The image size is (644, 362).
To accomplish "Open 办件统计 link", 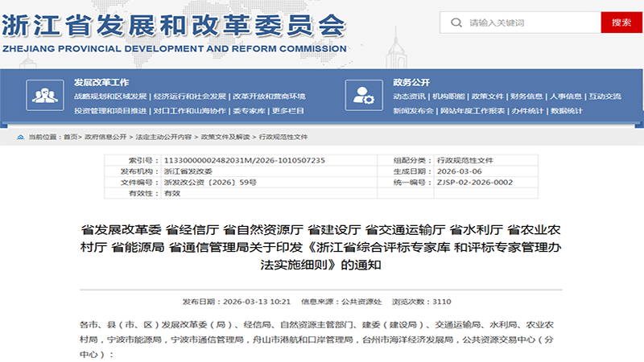I will [527, 111].
